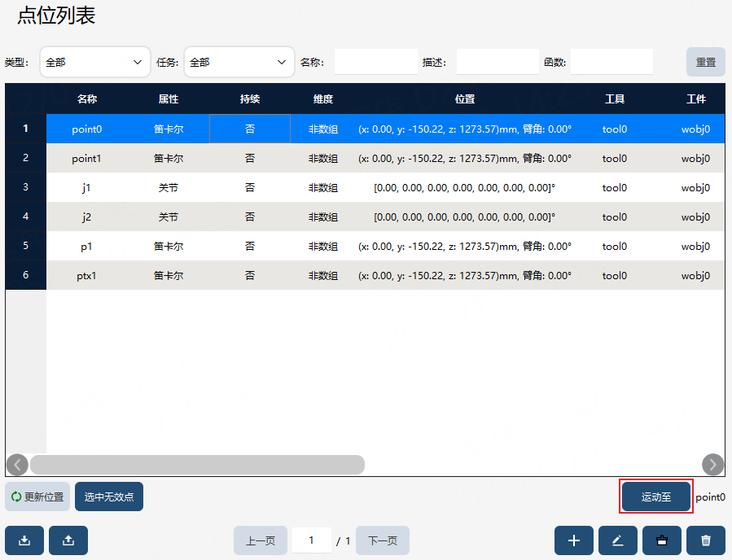Image resolution: width=732 pixels, height=560 pixels.
Task: Focus the 名称 filter input field
Action: [x=376, y=62]
